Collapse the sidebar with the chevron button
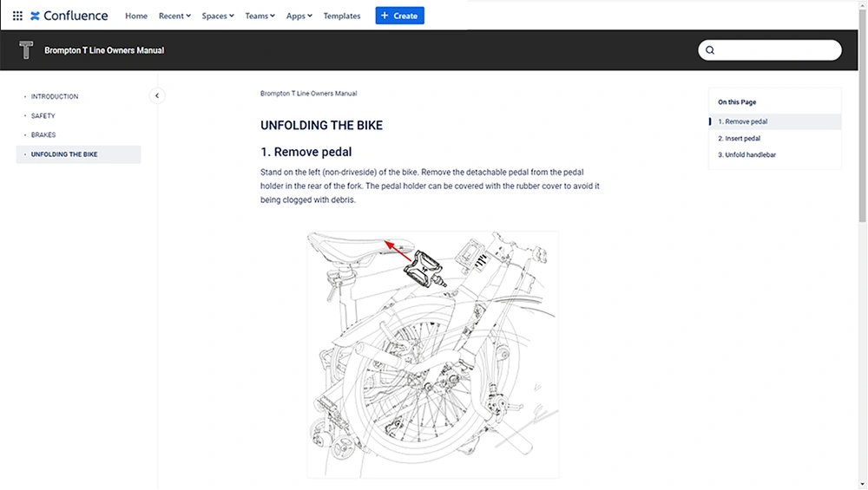Image resolution: width=868 pixels, height=490 pixels. tap(156, 96)
